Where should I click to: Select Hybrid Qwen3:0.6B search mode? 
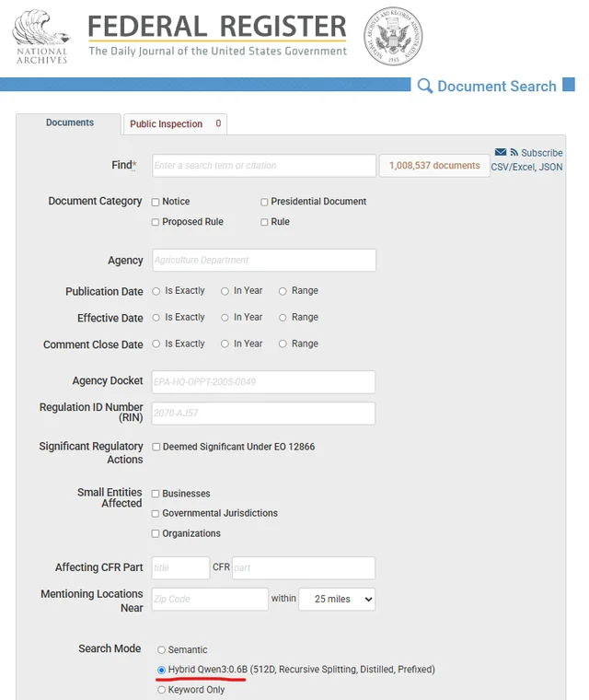(x=162, y=670)
